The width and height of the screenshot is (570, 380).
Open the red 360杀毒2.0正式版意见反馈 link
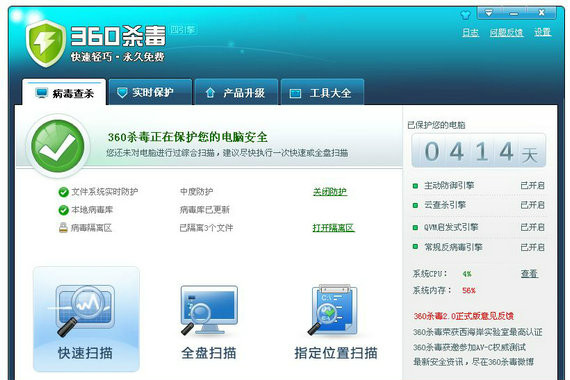pos(463,316)
